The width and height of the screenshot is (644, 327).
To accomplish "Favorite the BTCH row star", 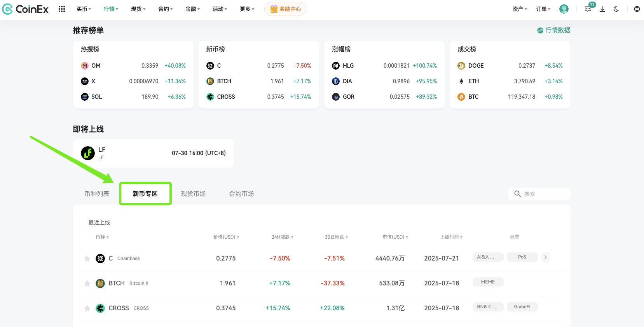I will coord(87,283).
